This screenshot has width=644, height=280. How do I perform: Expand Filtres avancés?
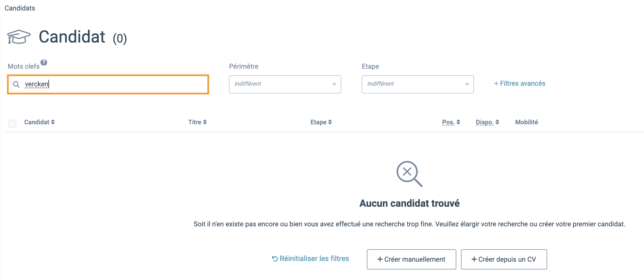[x=519, y=83]
